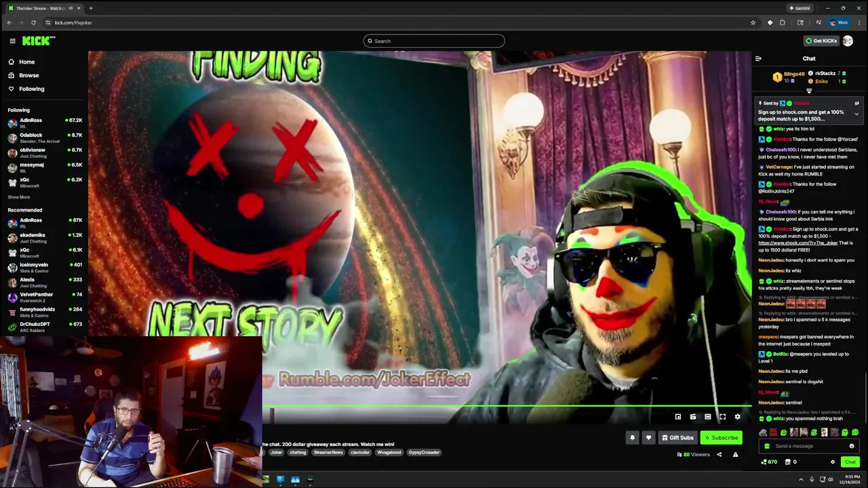868x488 pixels.
Task: Toggle mini player mode icon
Action: pyautogui.click(x=677, y=417)
